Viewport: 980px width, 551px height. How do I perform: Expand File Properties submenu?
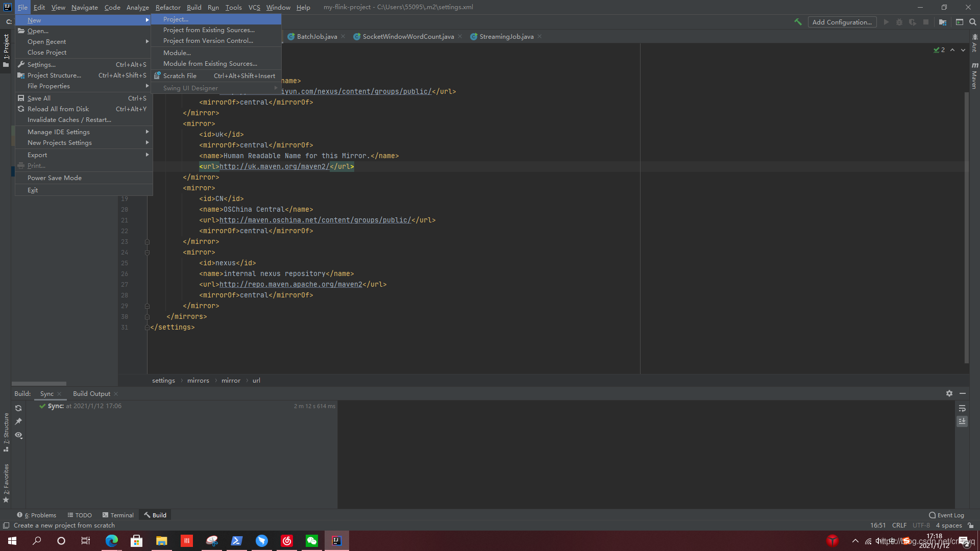84,86
